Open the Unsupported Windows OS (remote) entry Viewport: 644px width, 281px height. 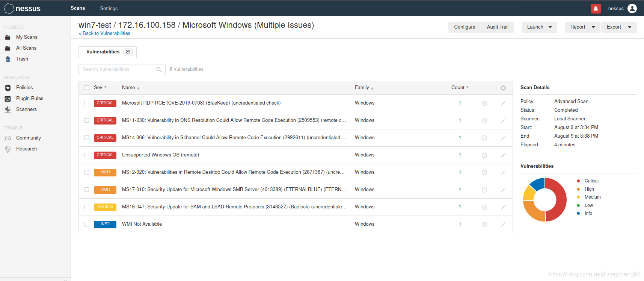(x=160, y=155)
